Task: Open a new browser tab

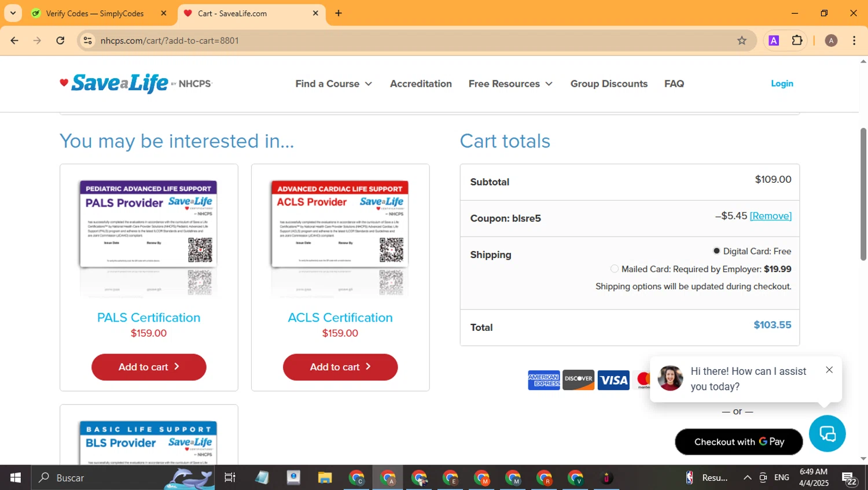Action: (339, 13)
